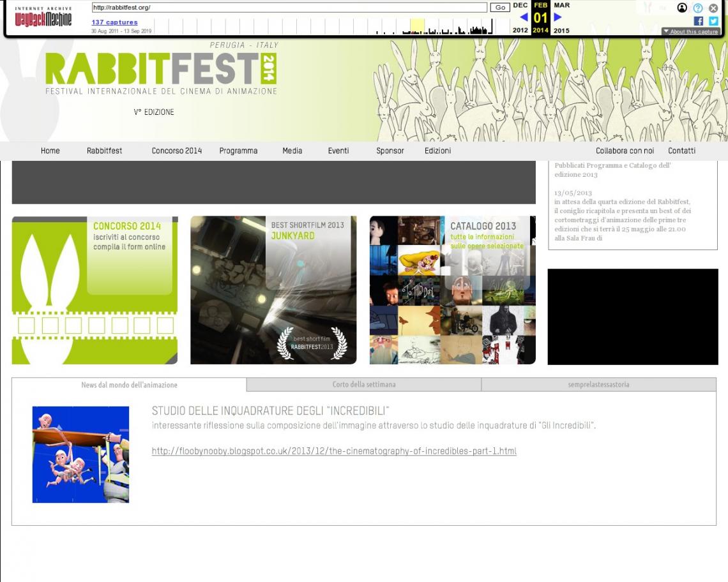Open the Concorso 2014 registration banner

pyautogui.click(x=95, y=290)
